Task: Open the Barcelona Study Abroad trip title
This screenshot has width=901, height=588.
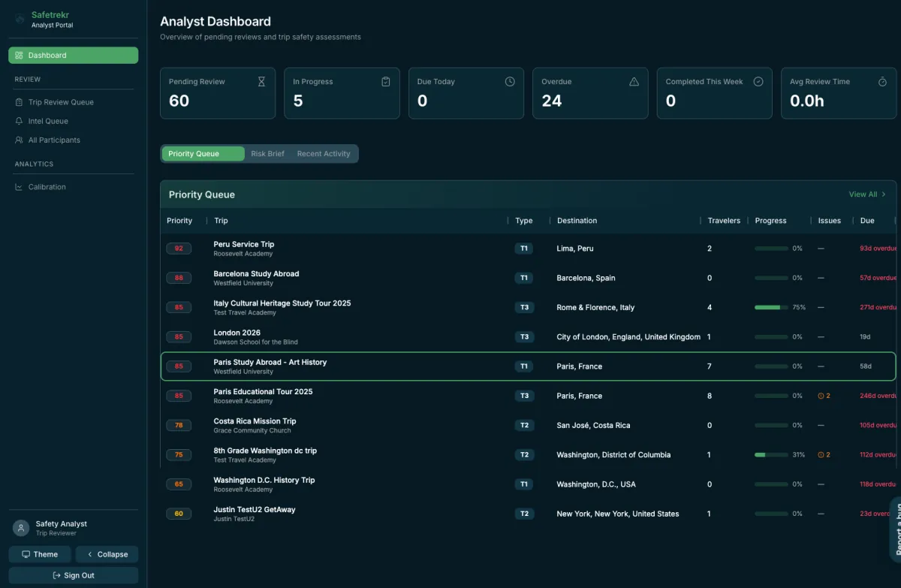Action: click(x=256, y=273)
